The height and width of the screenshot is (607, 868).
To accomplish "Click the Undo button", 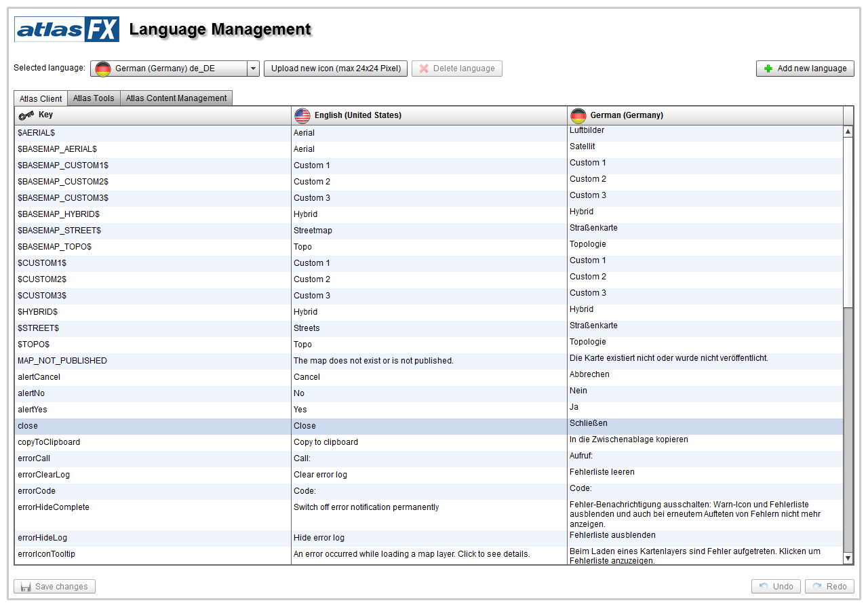I will [776, 587].
